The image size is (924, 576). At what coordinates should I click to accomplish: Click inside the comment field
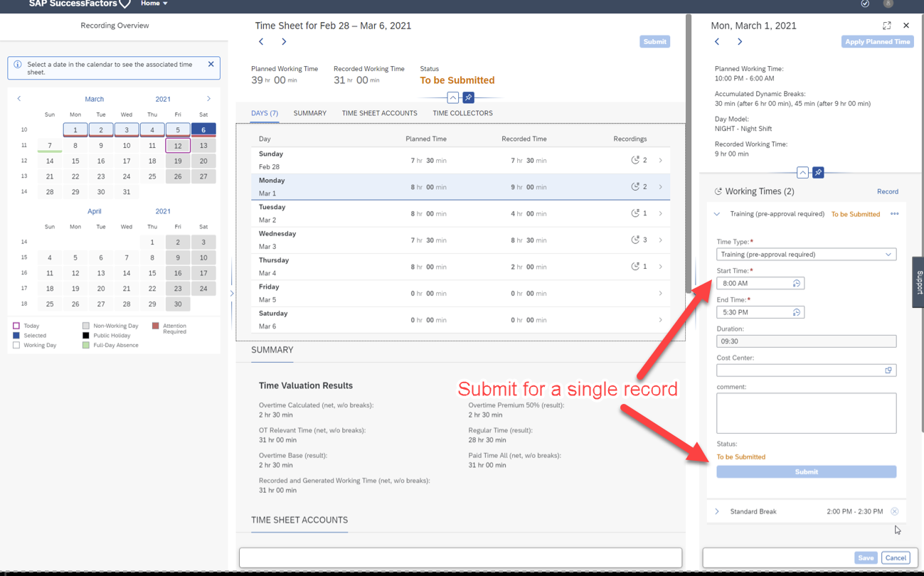pyautogui.click(x=806, y=412)
